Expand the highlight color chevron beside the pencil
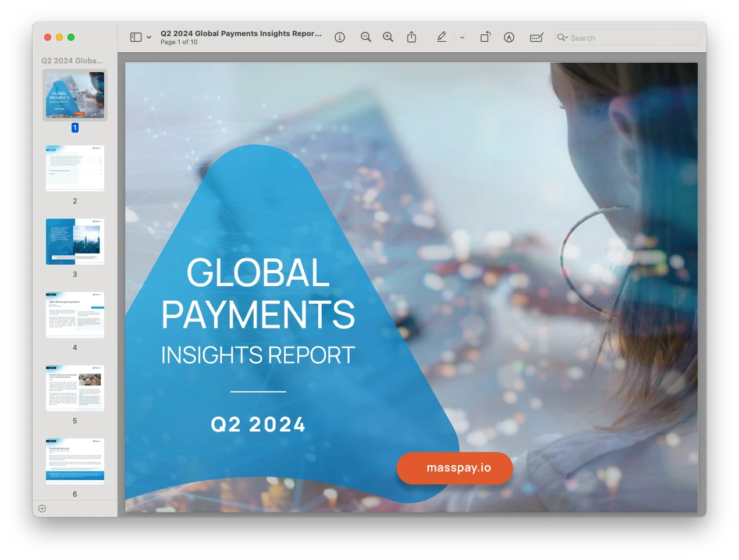The image size is (739, 560). (x=462, y=37)
